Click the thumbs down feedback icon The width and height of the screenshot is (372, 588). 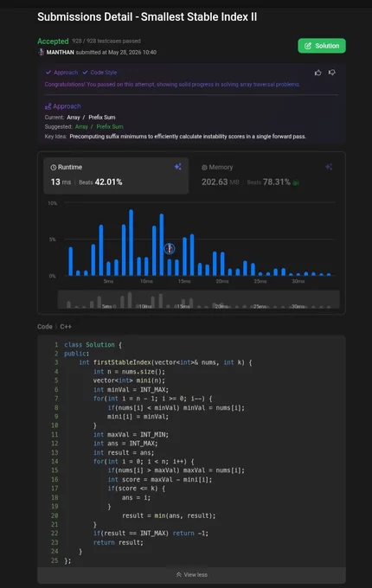point(332,73)
